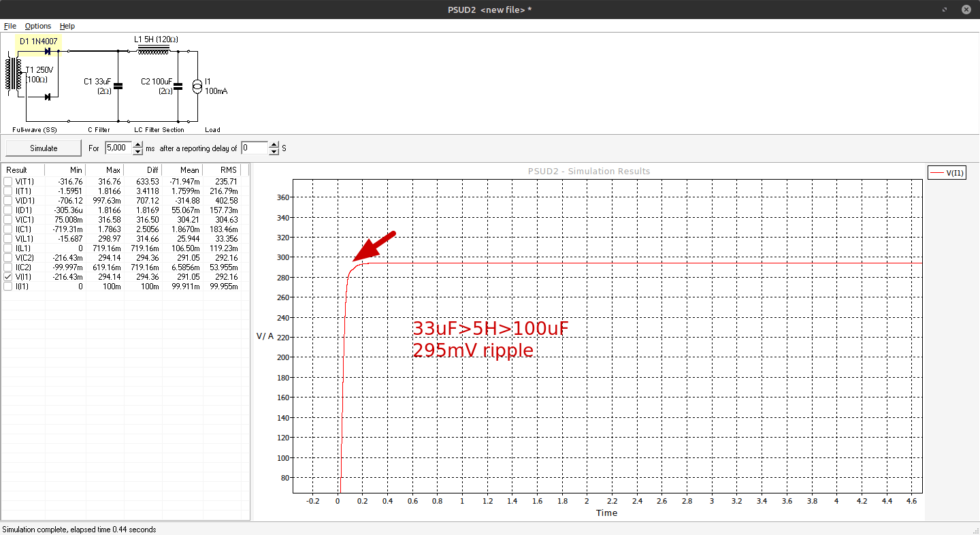Click the I(I1) Mean value 99.911m
Image resolution: width=980 pixels, height=535 pixels.
pos(184,287)
